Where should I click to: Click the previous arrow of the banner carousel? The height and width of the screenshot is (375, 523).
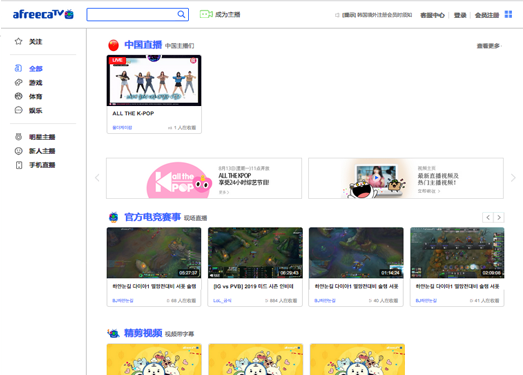tap(97, 178)
